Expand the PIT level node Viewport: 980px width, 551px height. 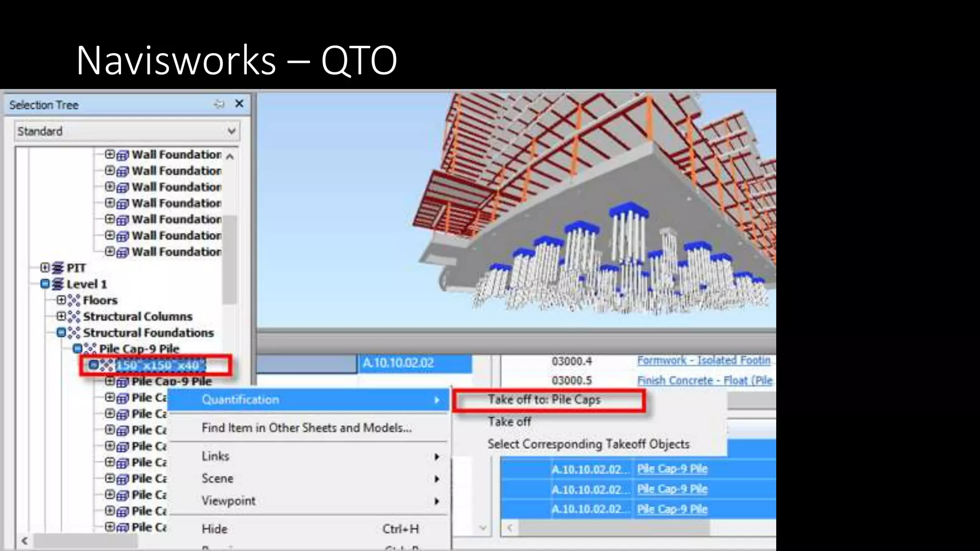click(x=45, y=268)
